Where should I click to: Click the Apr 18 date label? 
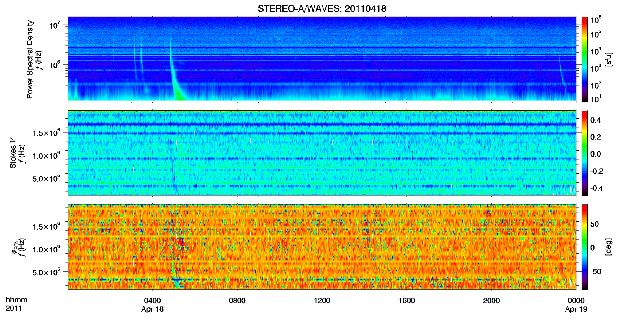[152, 309]
